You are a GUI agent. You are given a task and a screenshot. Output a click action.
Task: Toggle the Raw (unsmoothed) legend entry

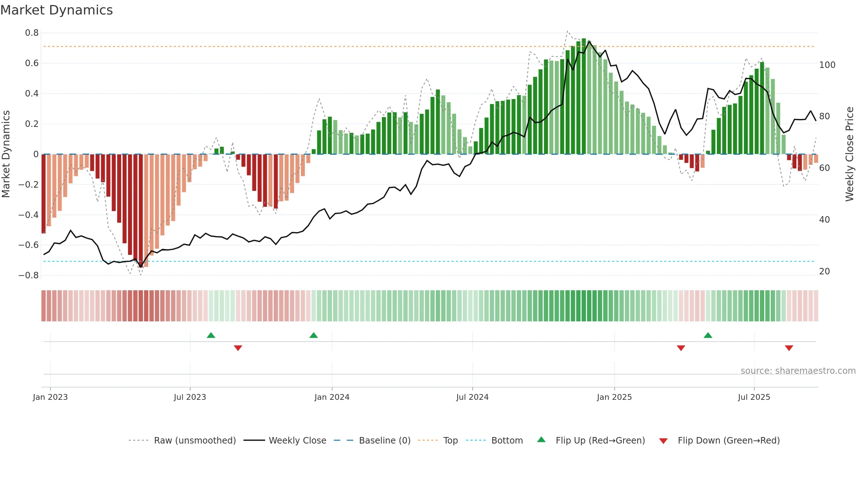click(182, 440)
